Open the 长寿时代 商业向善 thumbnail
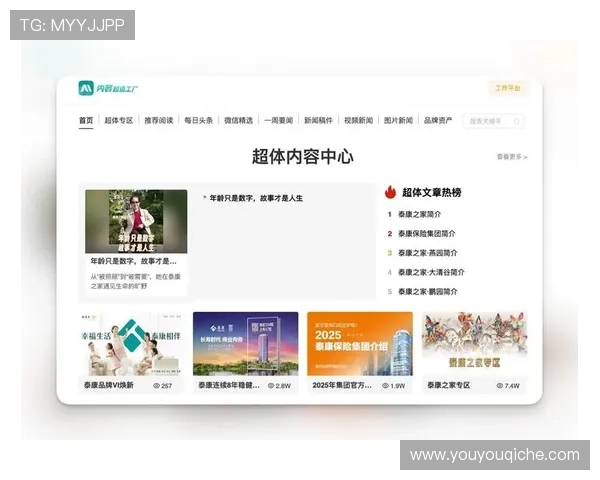Viewport: 600px width, 480px height. click(x=246, y=344)
